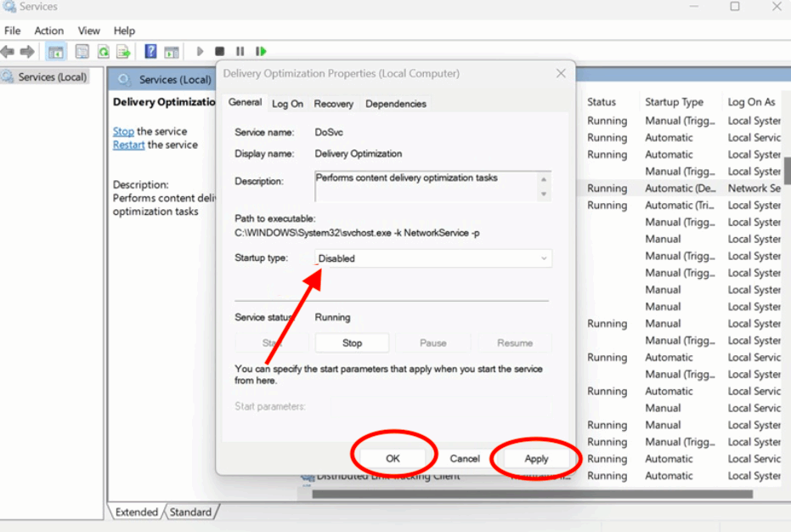The image size is (791, 532).
Task: Click the Show/Hide Console Tree toolbar icon
Action: click(56, 52)
